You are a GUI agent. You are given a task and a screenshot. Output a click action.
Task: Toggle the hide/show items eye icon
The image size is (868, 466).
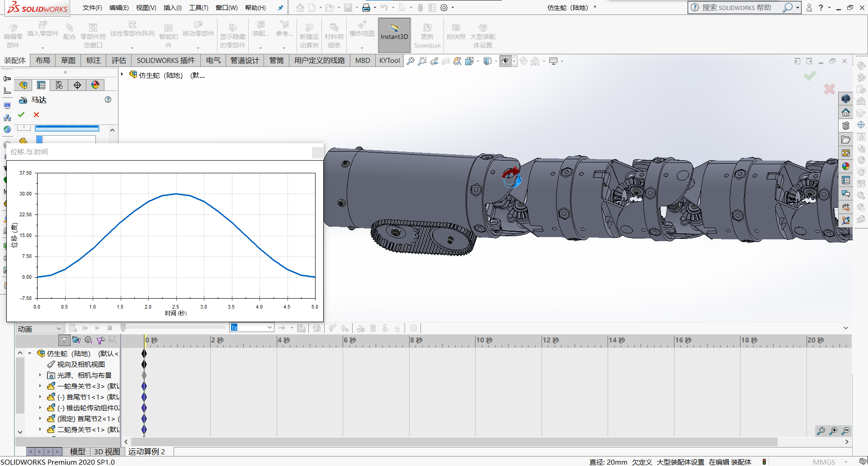click(x=505, y=61)
